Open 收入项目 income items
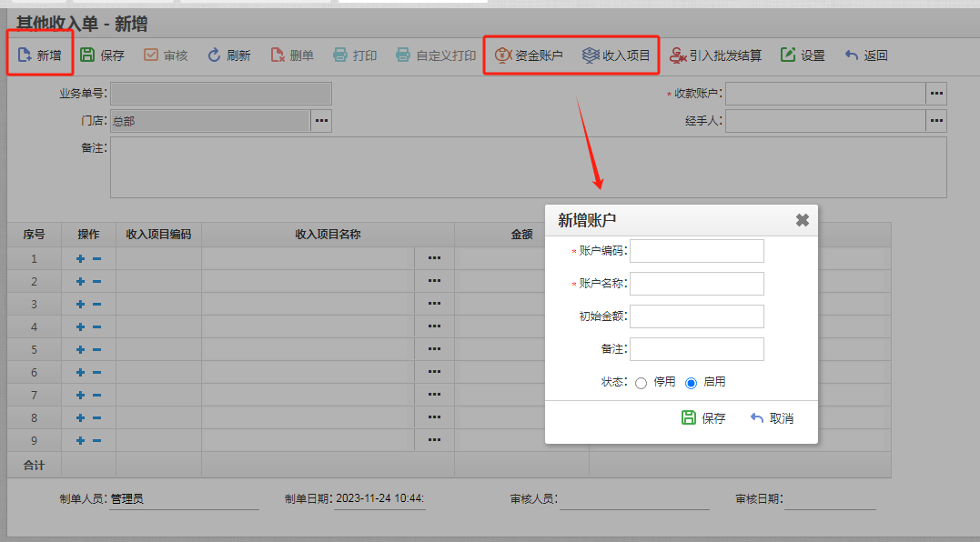980x542 pixels. point(616,55)
